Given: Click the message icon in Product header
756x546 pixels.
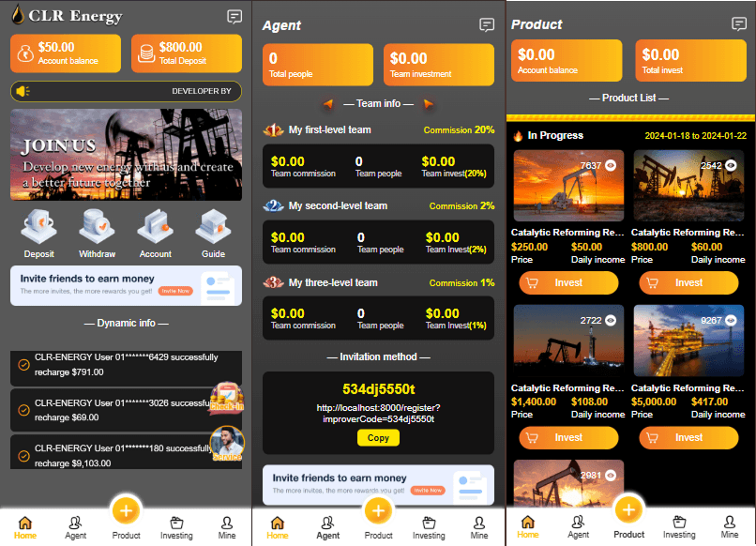Looking at the screenshot, I should [x=739, y=24].
